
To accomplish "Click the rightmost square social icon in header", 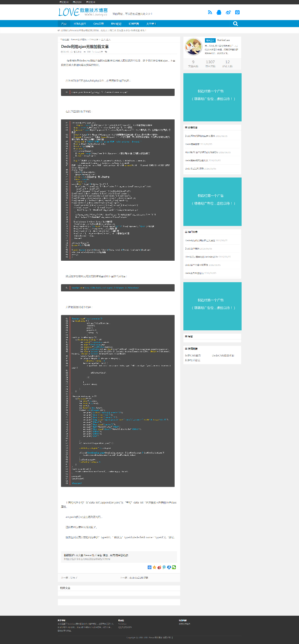I will click(x=237, y=12).
